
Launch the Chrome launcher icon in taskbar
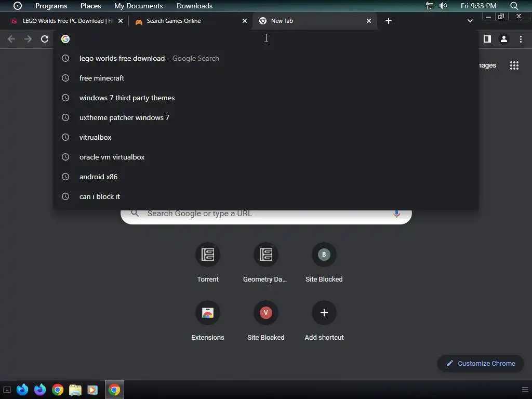[x=58, y=390]
